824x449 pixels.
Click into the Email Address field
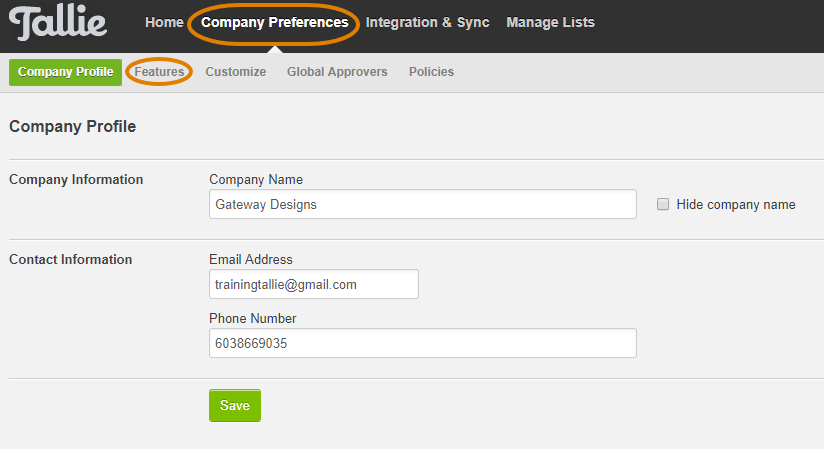tap(314, 284)
